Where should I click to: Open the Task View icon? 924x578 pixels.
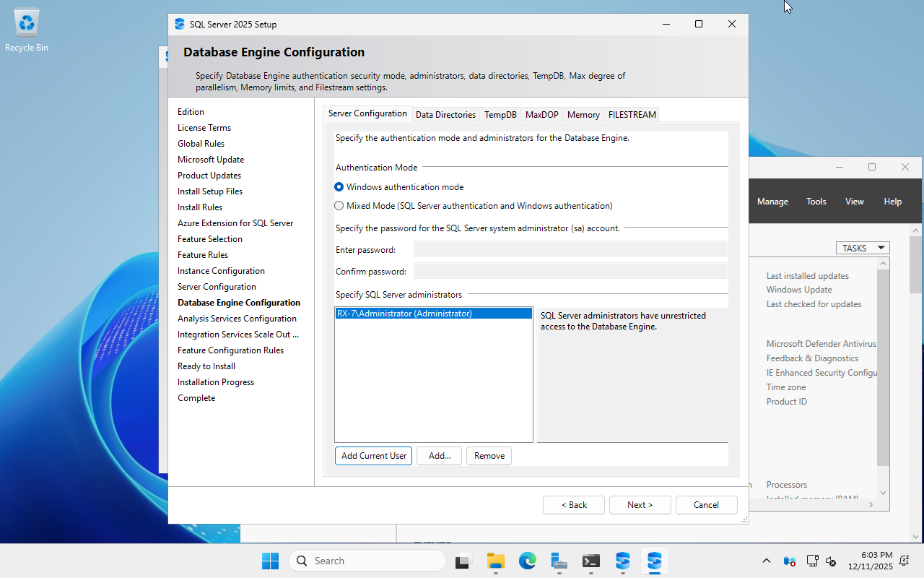coord(462,561)
